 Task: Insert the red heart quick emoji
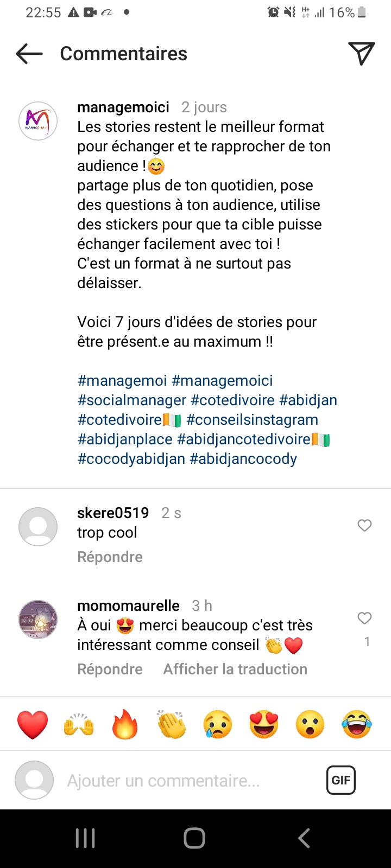click(33, 724)
